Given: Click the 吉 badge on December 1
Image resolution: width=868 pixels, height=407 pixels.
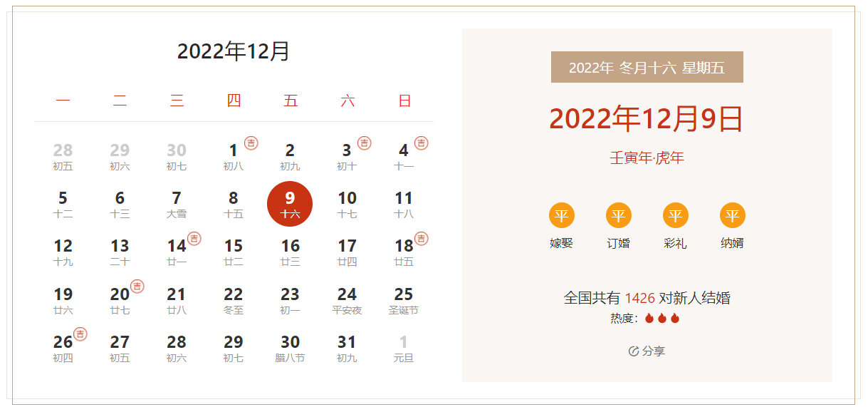Looking at the screenshot, I should [x=251, y=143].
